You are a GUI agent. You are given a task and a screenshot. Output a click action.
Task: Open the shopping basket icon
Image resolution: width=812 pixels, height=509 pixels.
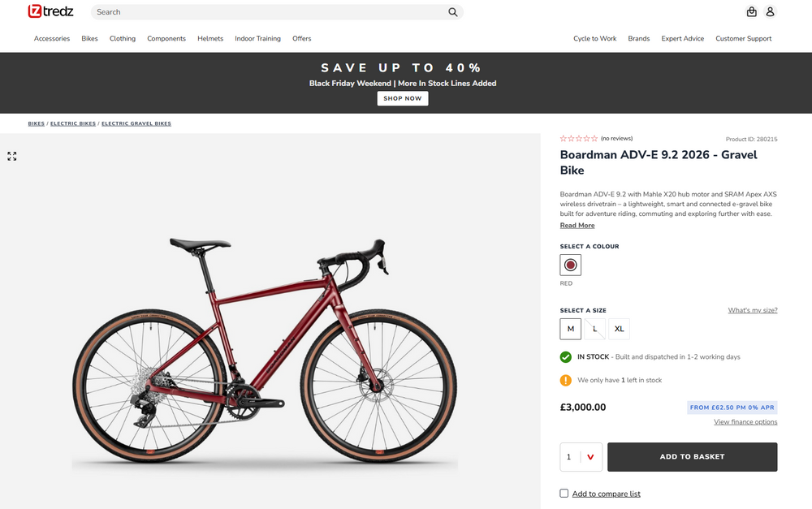751,11
